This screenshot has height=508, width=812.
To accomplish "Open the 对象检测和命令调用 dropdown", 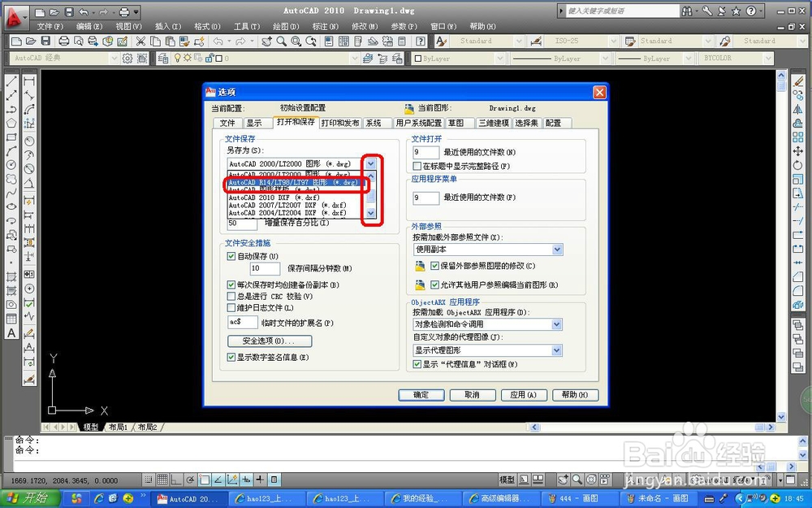I will [557, 324].
